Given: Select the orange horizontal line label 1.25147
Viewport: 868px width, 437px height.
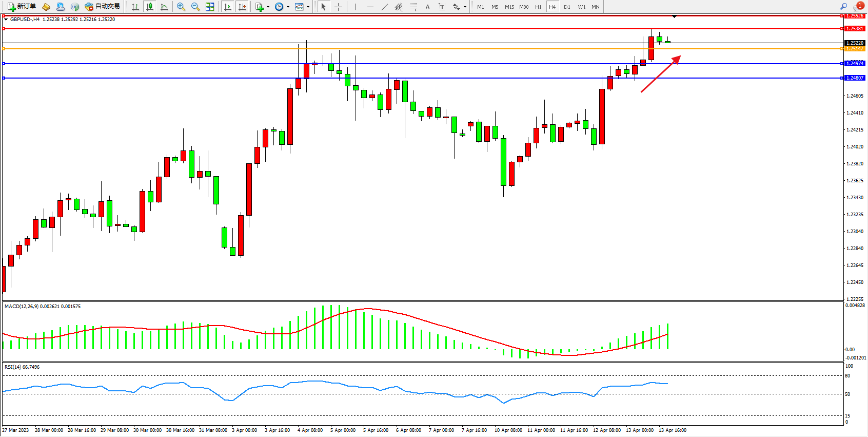Looking at the screenshot, I should click(855, 49).
